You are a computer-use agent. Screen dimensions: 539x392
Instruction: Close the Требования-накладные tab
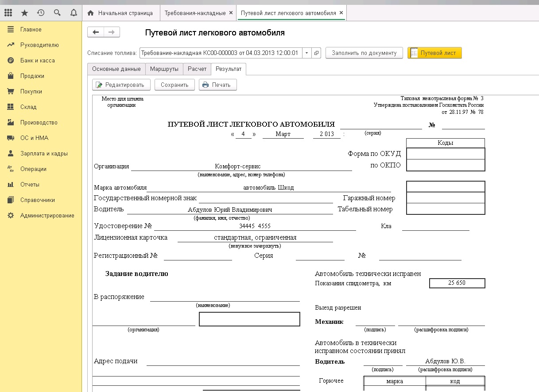(231, 13)
